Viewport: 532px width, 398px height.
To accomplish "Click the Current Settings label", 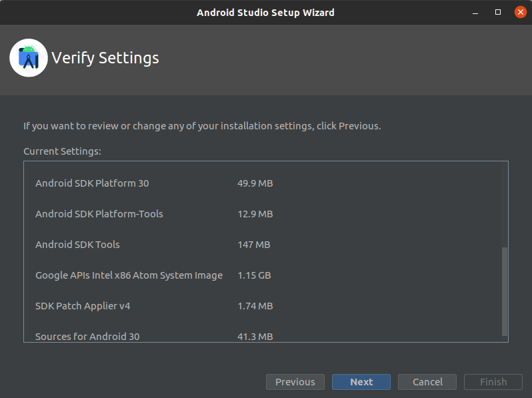I will tap(62, 151).
